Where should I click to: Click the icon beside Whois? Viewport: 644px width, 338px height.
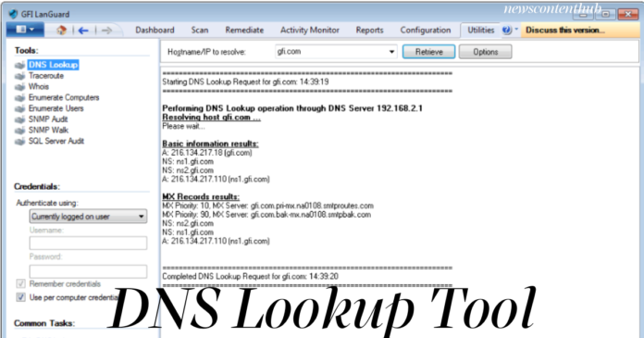click(19, 87)
